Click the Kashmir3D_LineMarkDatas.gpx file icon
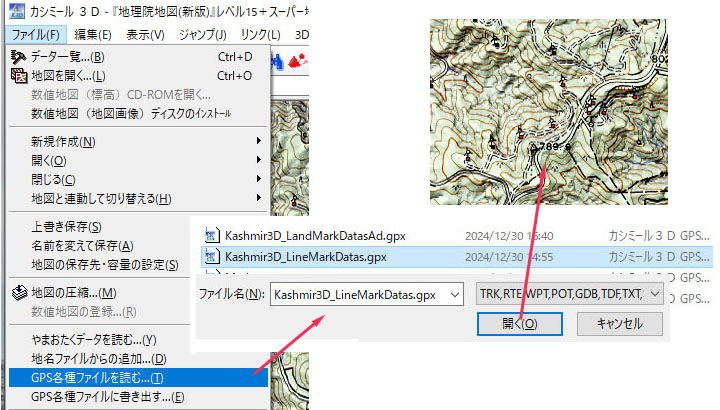This screenshot has height=410, width=720. (x=211, y=257)
